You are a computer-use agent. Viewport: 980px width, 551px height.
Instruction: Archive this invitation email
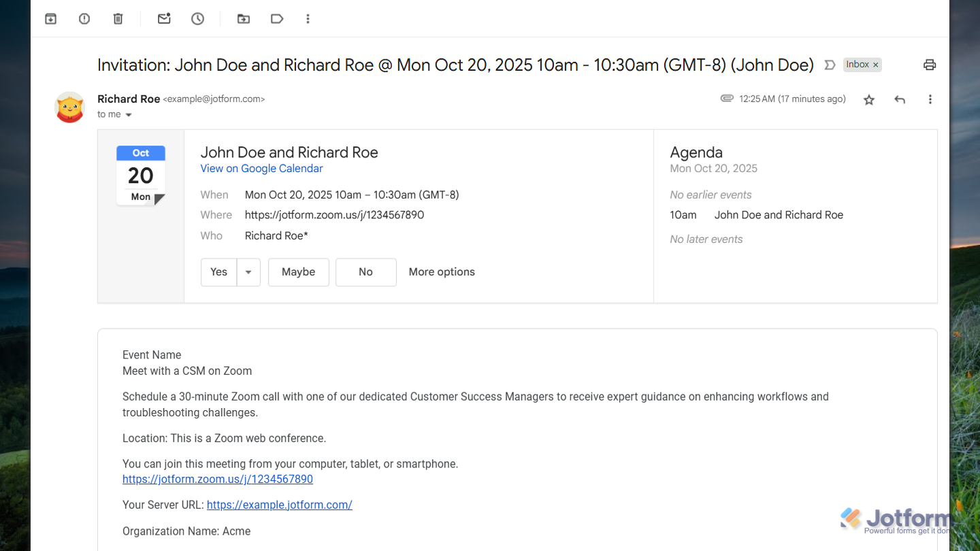50,18
